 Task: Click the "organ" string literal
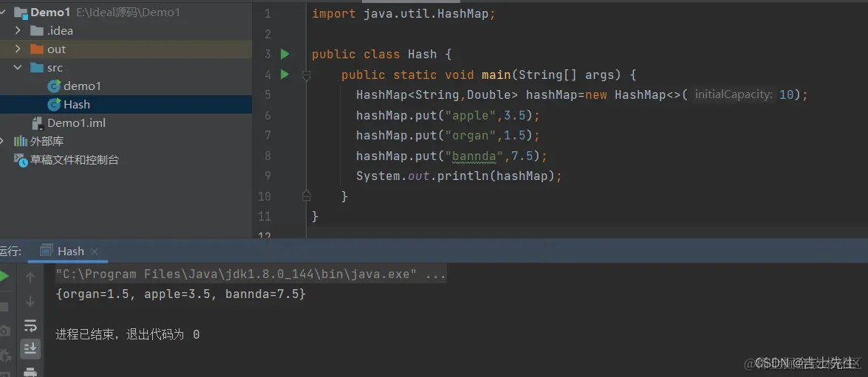coord(471,136)
